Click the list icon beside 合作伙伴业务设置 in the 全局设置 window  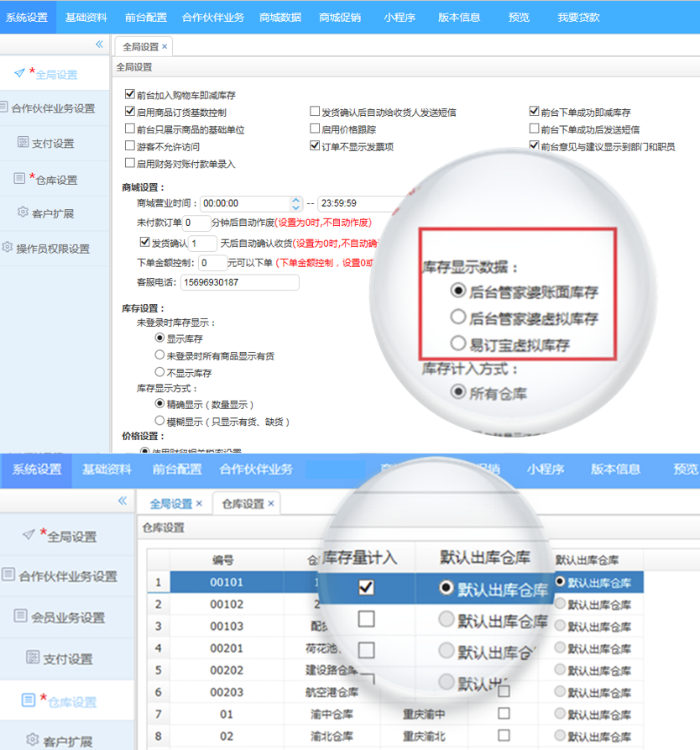tap(4, 107)
